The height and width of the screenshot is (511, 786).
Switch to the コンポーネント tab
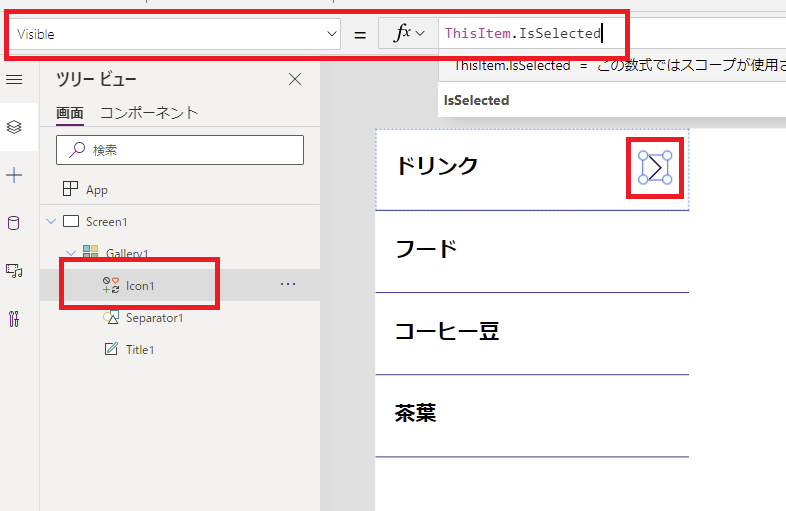click(149, 113)
